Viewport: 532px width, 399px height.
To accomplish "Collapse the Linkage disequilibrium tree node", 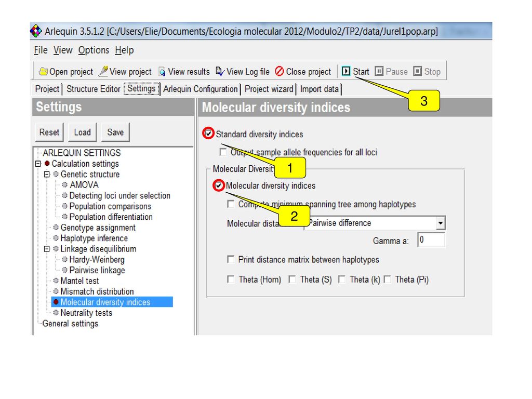I will (x=47, y=249).
